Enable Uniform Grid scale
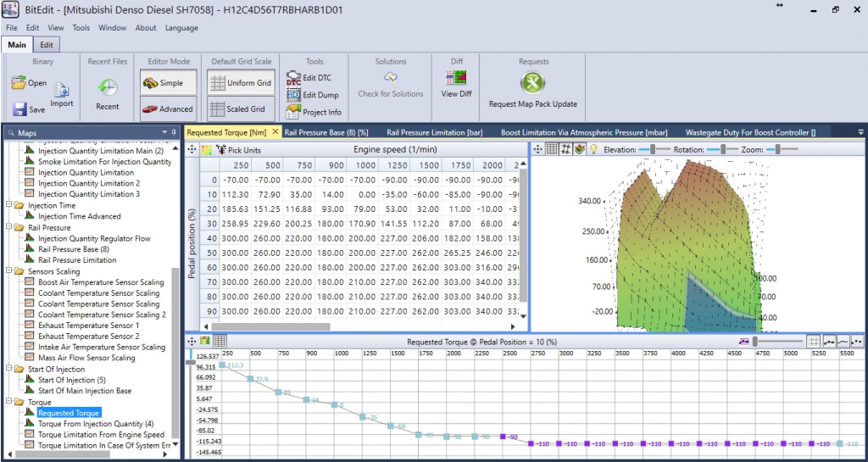The width and height of the screenshot is (868, 462). pyautogui.click(x=242, y=83)
